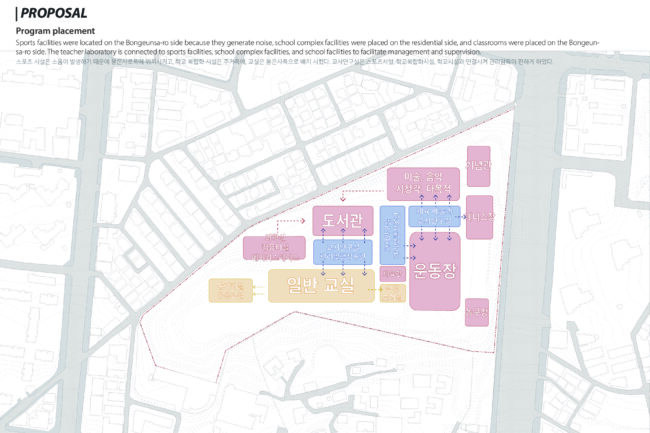
Task: Click the wide vertical road on map's left
Action: [x=96, y=250]
